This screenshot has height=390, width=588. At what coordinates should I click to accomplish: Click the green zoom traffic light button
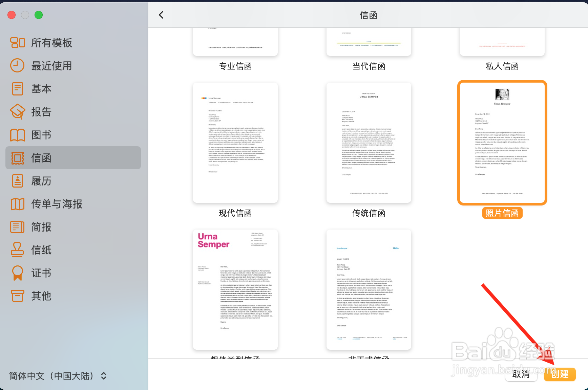pos(39,15)
